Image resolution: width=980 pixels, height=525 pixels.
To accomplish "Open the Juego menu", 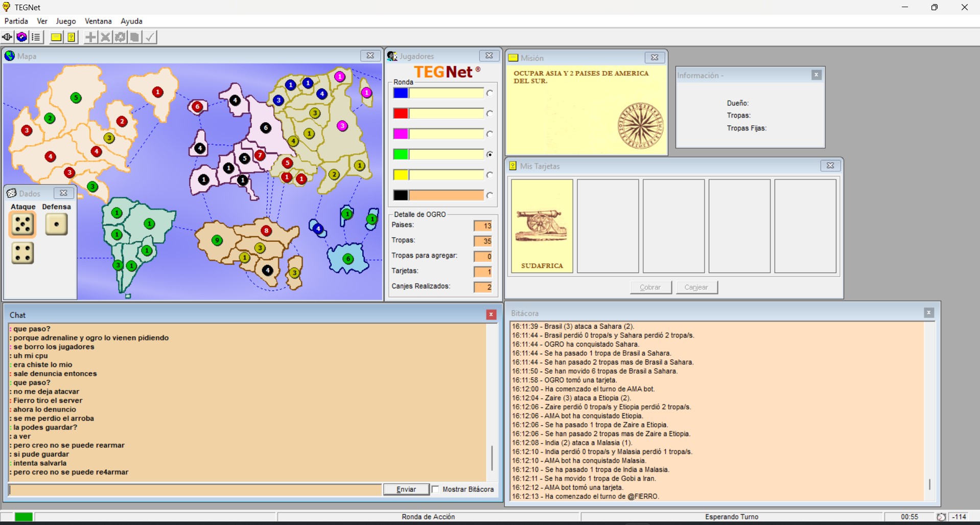I will 66,21.
